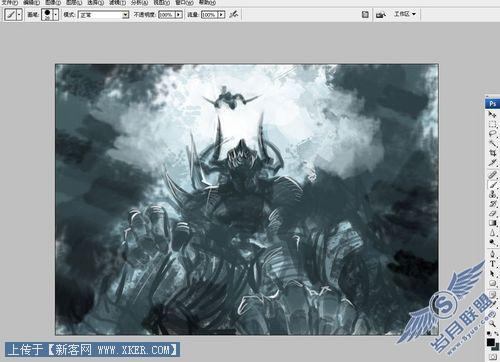Select the Pen tool

492,254
